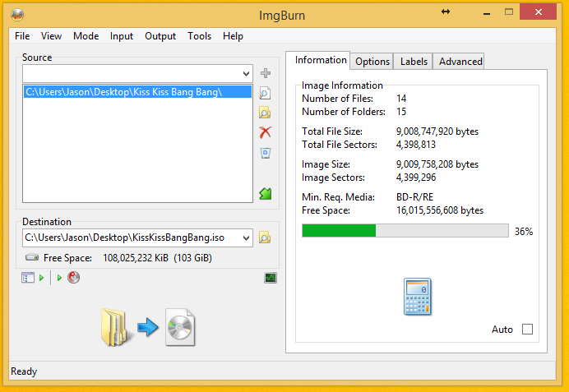Remove selected source with red X

coord(266,132)
